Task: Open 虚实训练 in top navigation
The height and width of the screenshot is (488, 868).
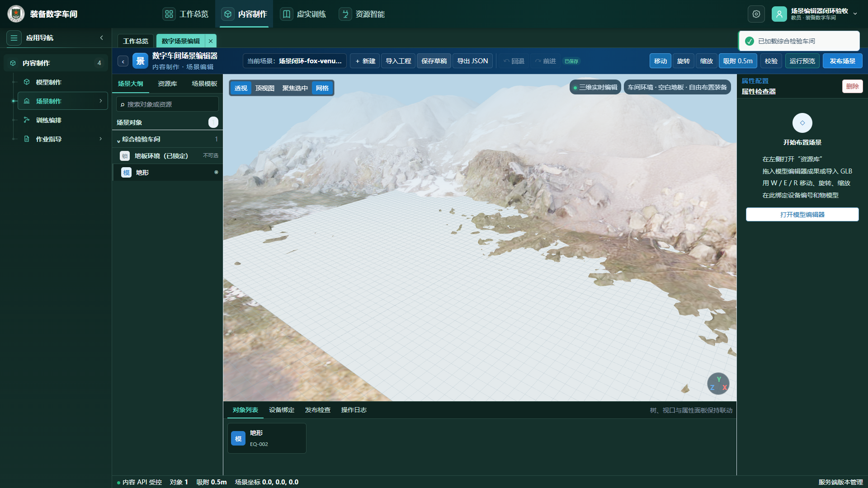Action: (x=303, y=14)
